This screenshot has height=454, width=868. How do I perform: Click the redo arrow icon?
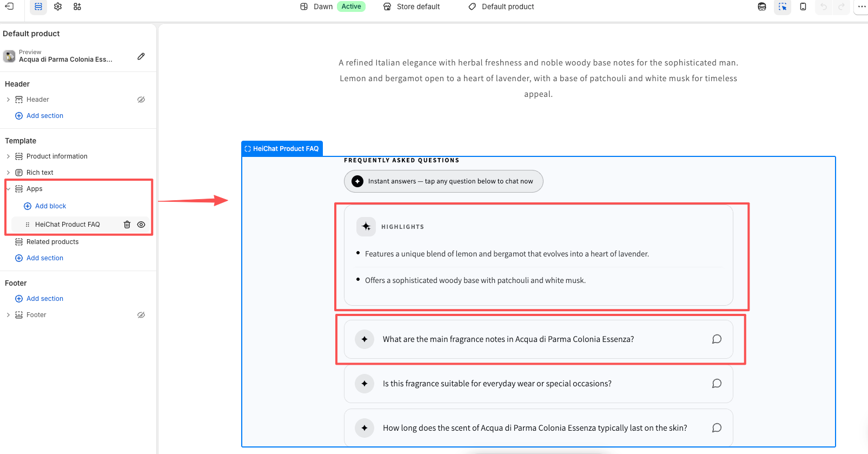coord(841,6)
